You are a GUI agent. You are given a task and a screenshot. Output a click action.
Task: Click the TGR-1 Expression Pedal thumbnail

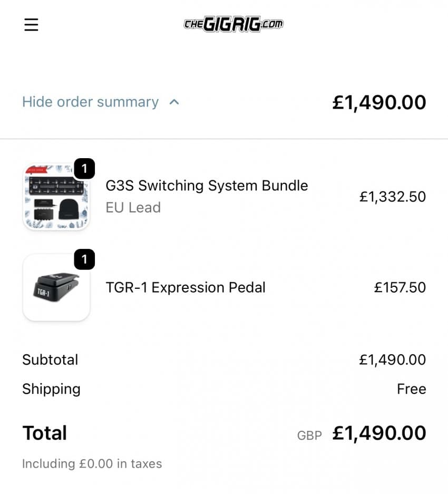point(56,288)
